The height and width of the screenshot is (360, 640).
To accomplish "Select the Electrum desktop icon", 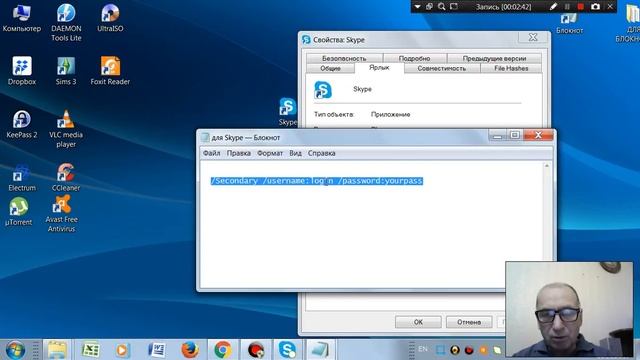I will coord(22,178).
